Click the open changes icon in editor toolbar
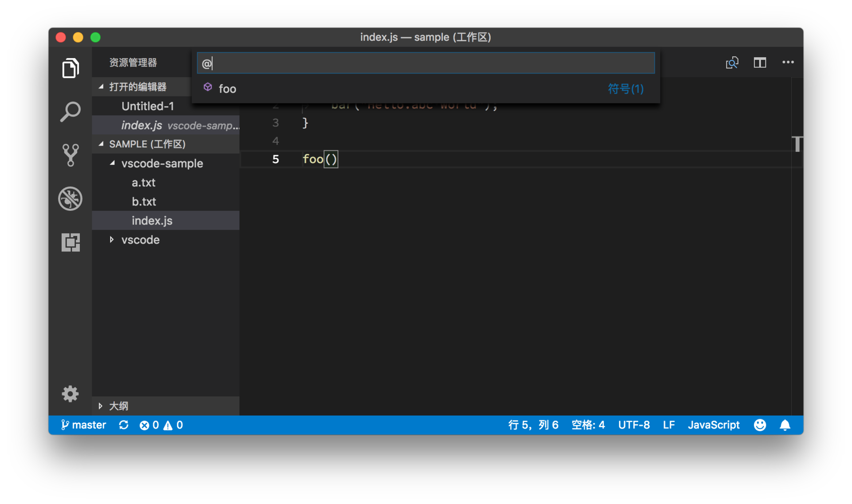The width and height of the screenshot is (852, 504). (732, 63)
